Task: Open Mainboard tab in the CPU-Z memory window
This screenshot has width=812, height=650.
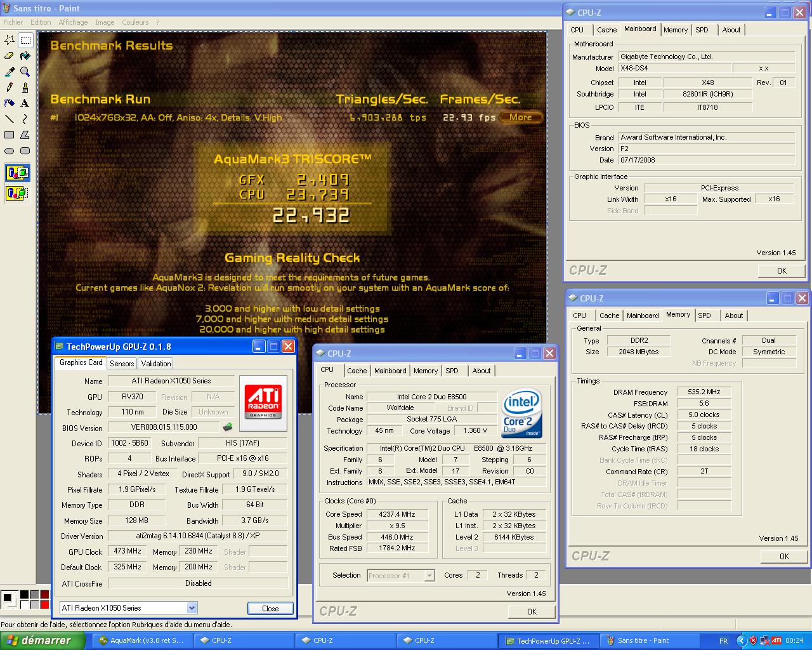Action: click(x=643, y=315)
